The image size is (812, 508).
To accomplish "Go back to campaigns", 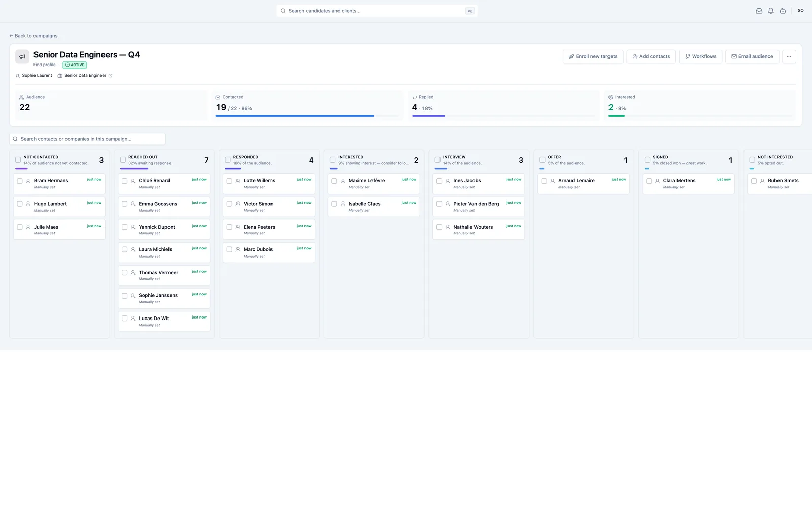I will [x=33, y=36].
